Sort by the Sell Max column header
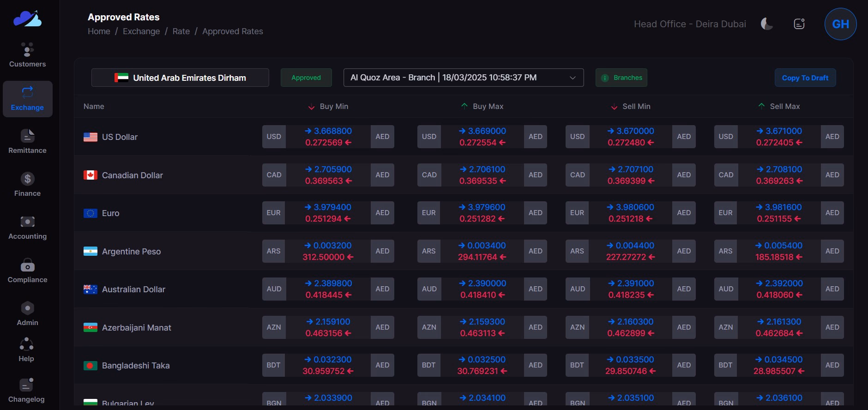This screenshot has height=410, width=868. 784,107
